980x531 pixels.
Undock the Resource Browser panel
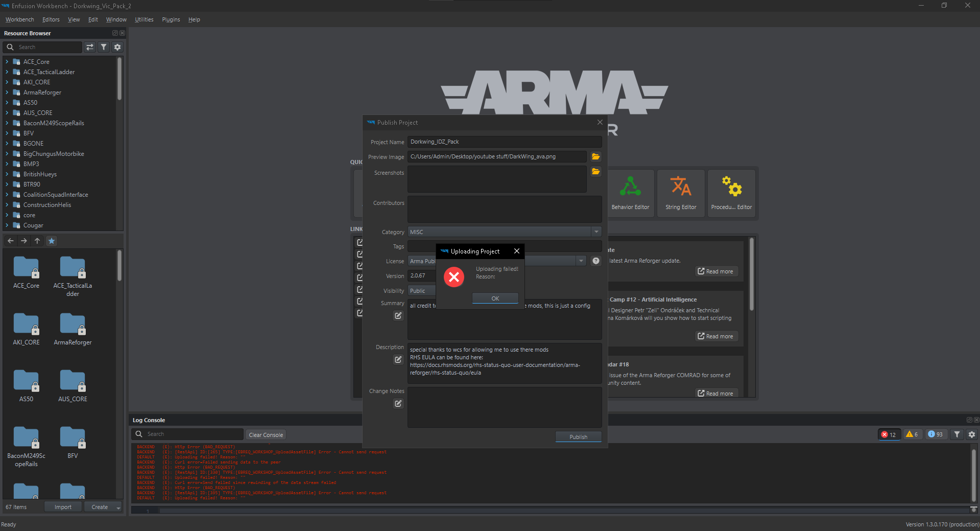coord(115,33)
